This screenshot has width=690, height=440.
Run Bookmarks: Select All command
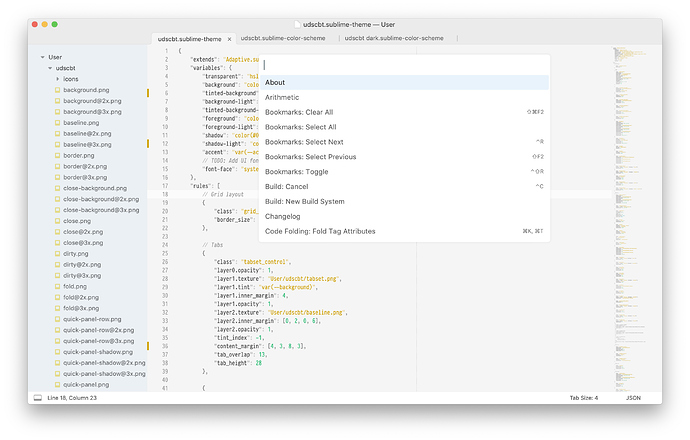coord(404,127)
